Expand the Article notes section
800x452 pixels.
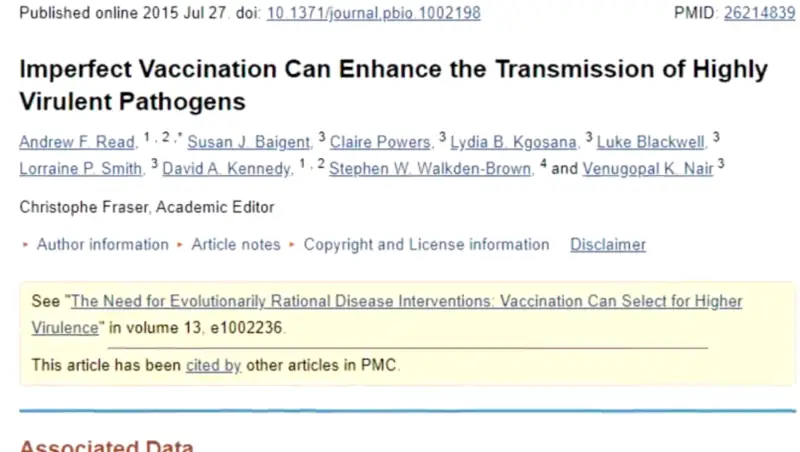pos(236,244)
